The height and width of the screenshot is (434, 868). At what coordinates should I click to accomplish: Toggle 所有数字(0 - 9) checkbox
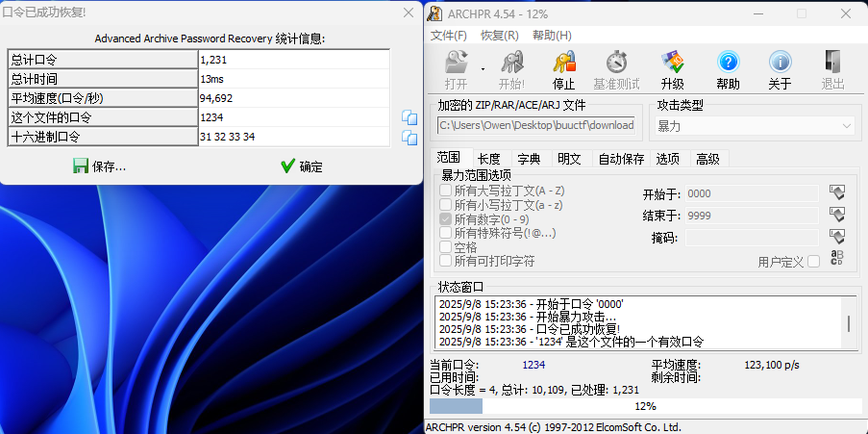click(445, 219)
